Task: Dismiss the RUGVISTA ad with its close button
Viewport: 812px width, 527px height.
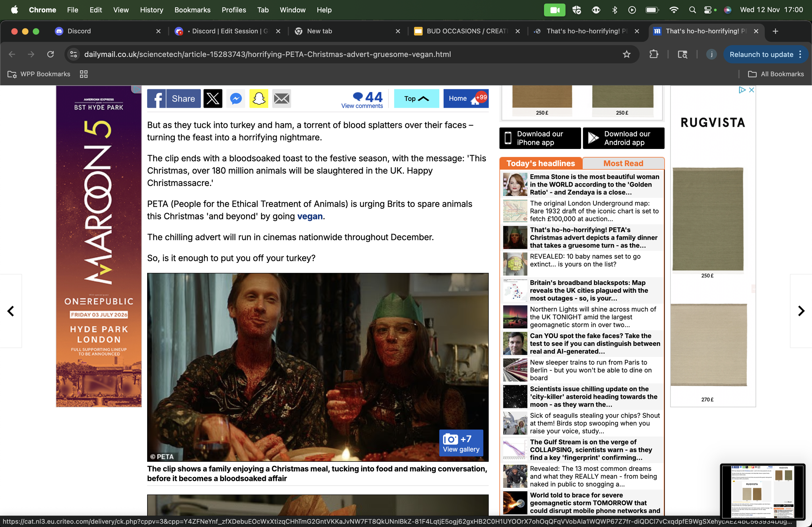Action: pyautogui.click(x=752, y=90)
